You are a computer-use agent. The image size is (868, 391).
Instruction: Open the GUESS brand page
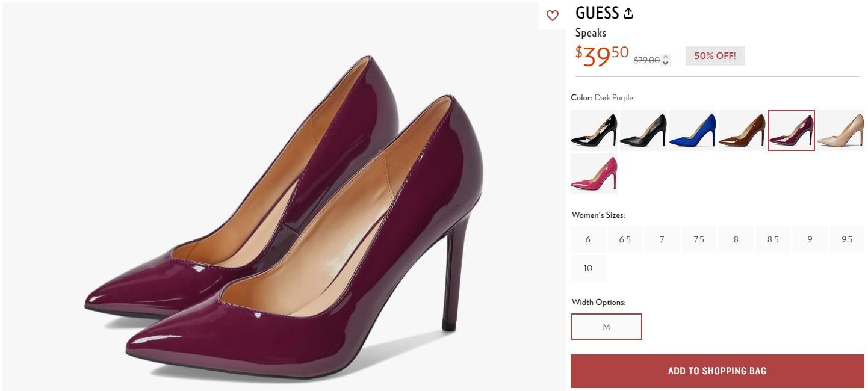click(x=597, y=13)
